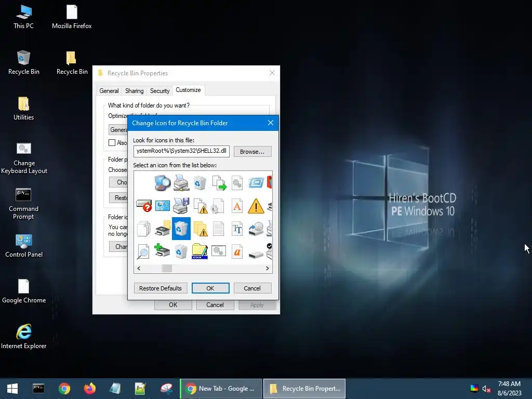Switch to the General tab
Screen dimensions: 532x399
[109, 91]
